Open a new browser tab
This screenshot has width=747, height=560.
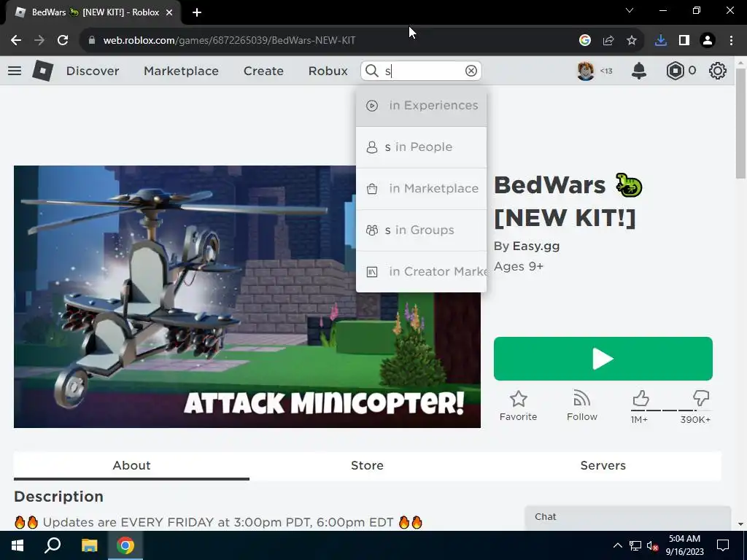(x=197, y=12)
